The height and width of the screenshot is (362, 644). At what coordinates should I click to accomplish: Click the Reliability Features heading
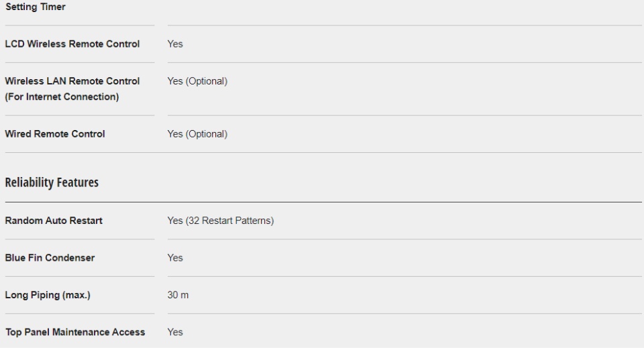point(52,182)
